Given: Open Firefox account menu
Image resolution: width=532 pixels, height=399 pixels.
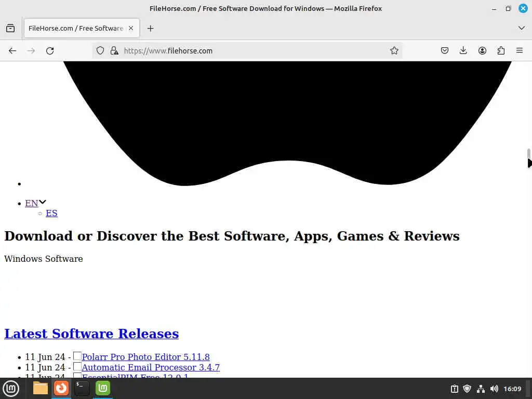Looking at the screenshot, I should [x=482, y=51].
